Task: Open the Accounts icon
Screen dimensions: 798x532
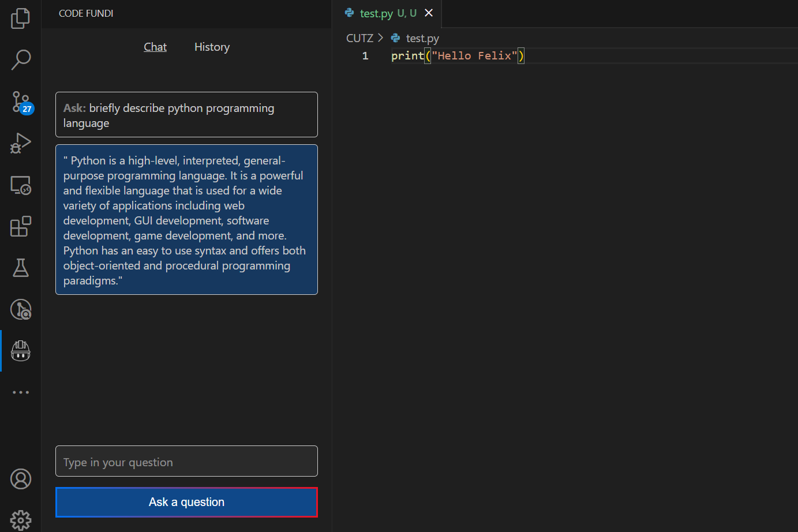Action: 21,479
